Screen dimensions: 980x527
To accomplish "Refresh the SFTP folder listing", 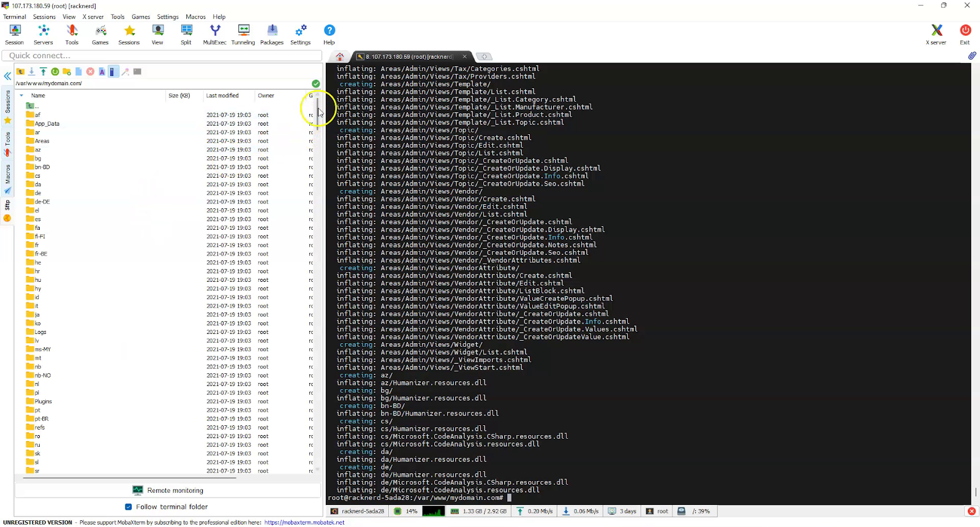I will 55,72.
